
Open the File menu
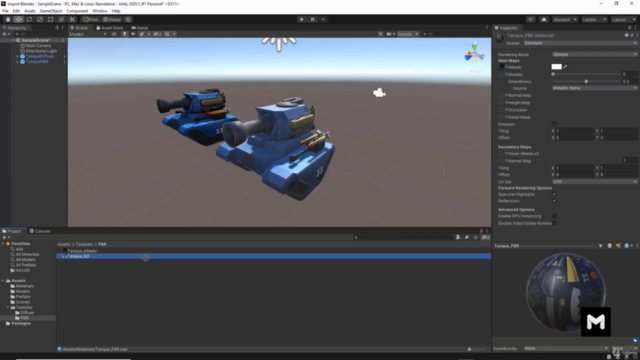pos(5,11)
